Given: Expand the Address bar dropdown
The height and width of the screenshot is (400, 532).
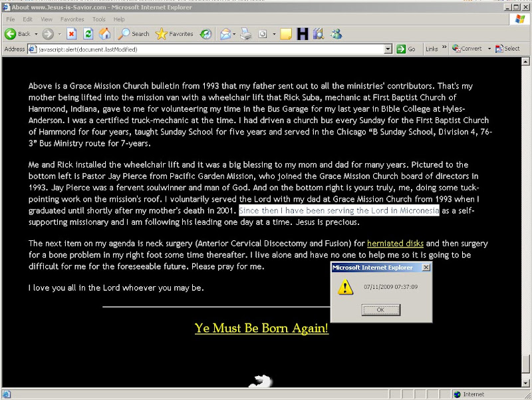Looking at the screenshot, I should coord(388,49).
